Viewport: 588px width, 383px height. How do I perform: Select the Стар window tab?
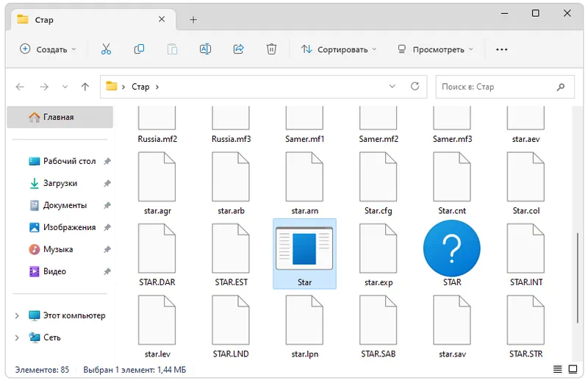92,20
